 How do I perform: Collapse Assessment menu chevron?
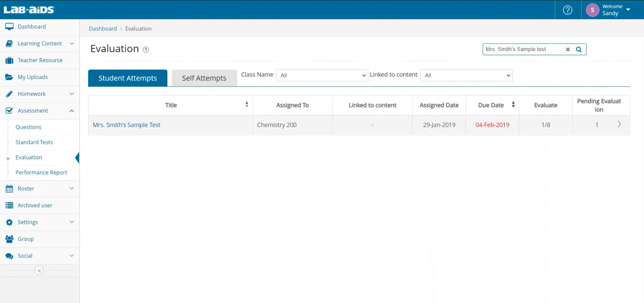[72, 111]
